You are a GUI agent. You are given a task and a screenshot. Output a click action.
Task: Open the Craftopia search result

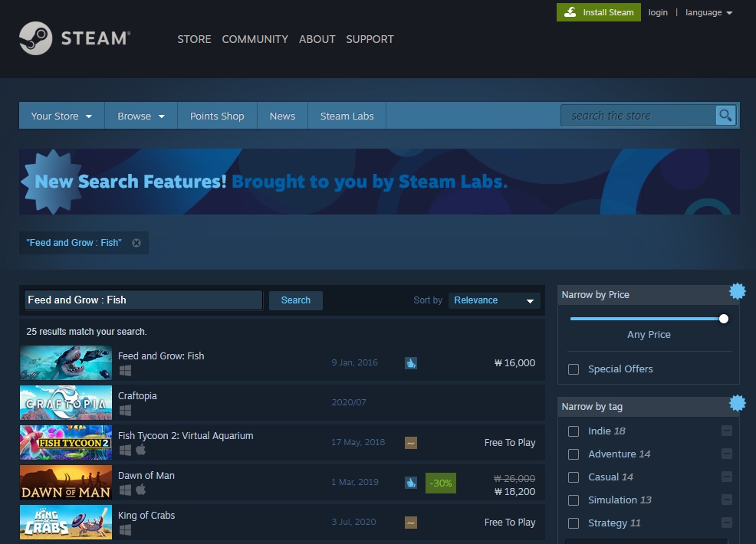coord(282,402)
